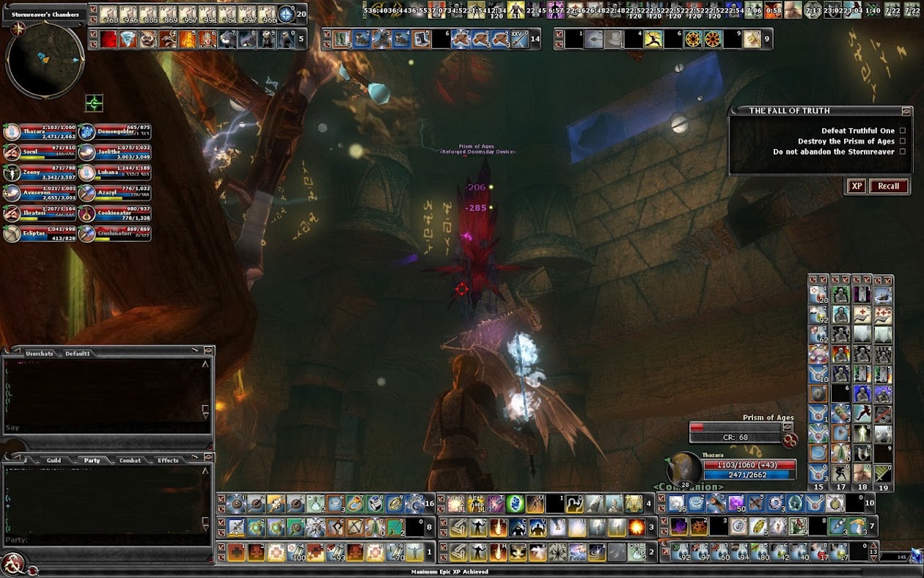This screenshot has height=578, width=924.
Task: Toggle the upper small control on hotbar 14
Action: [327, 34]
